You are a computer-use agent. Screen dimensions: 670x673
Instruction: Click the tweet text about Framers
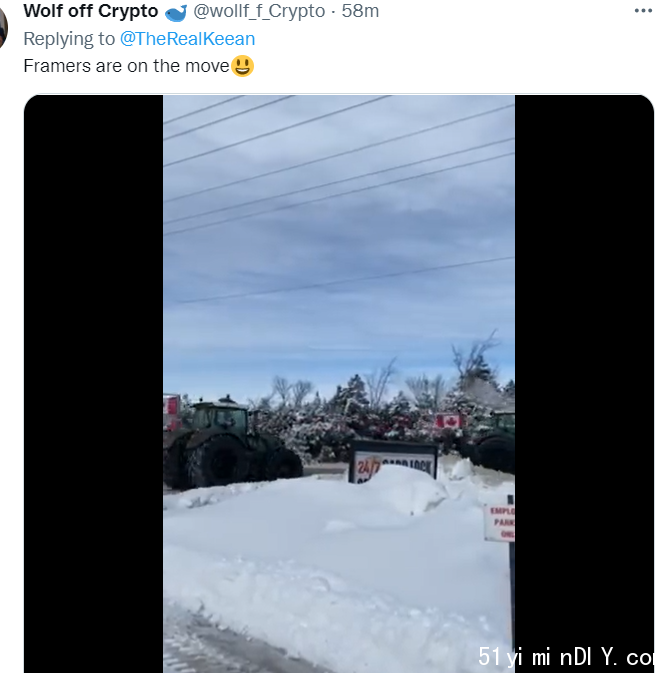(126, 66)
